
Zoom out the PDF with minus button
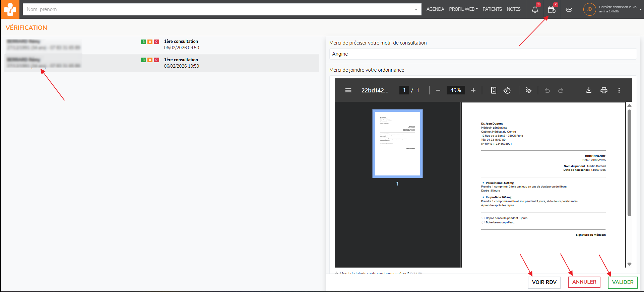pos(438,90)
